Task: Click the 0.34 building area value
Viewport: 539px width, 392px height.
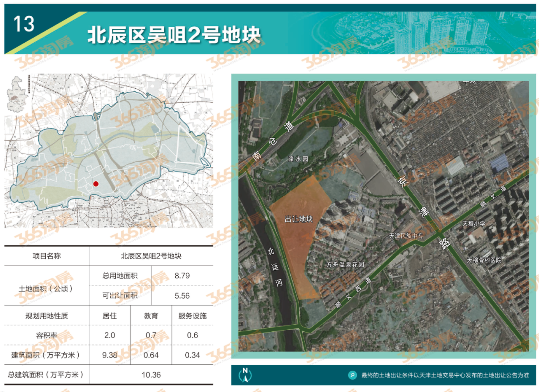Action: (192, 355)
